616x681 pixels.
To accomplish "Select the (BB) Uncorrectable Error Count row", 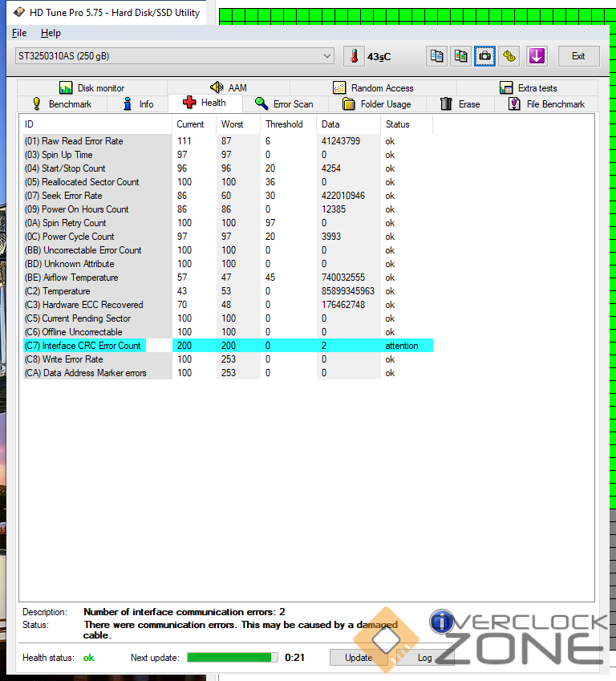I will [x=228, y=250].
